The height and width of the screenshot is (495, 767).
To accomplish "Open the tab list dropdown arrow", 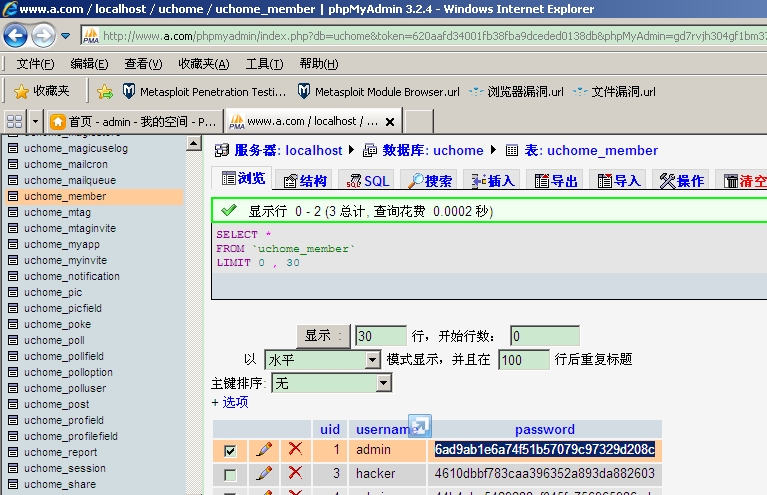I will (35, 121).
